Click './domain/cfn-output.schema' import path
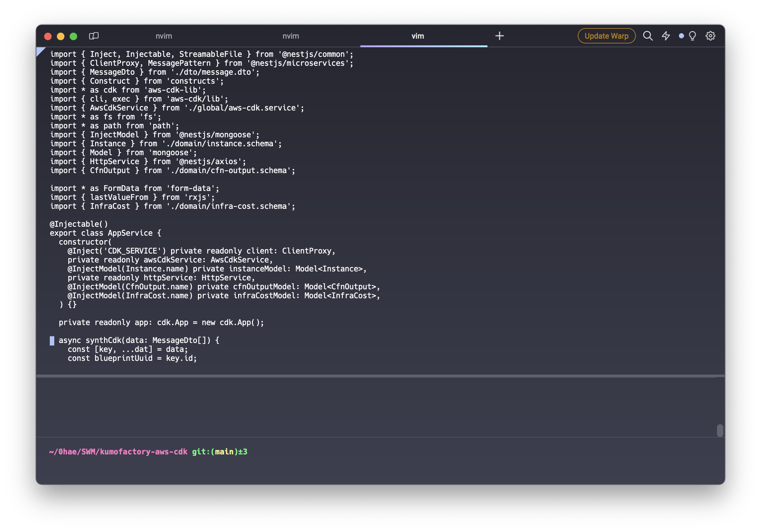Image resolution: width=761 pixels, height=532 pixels. [x=228, y=171]
